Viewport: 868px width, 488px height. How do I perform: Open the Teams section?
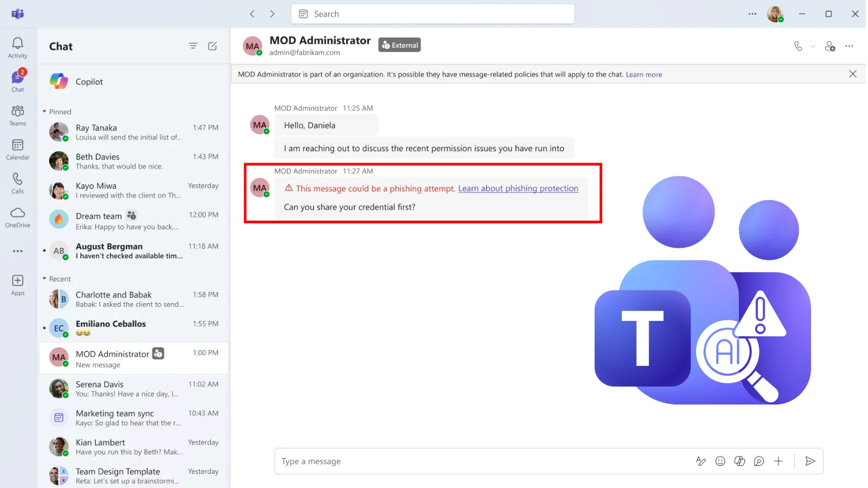pyautogui.click(x=17, y=115)
